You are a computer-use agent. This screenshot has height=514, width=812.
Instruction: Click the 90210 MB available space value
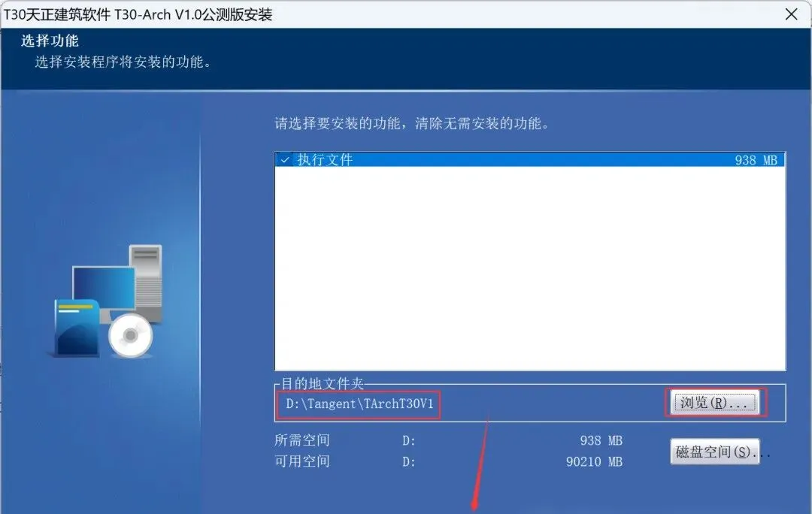594,461
